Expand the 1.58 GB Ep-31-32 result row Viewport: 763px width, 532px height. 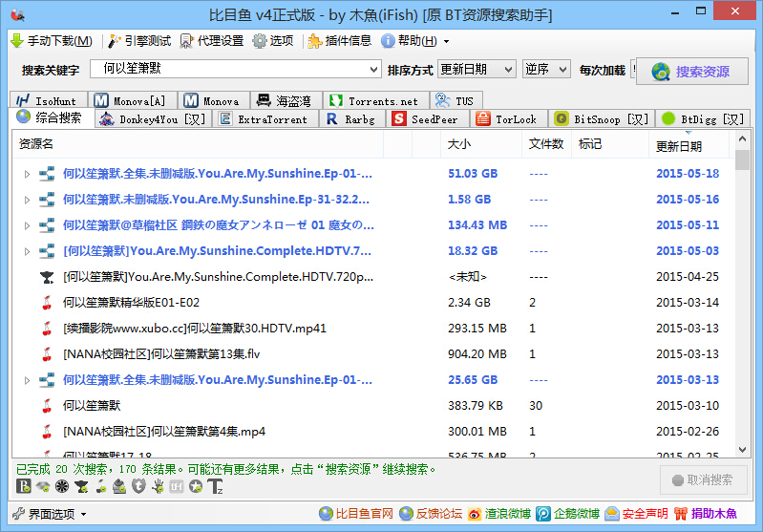point(27,200)
